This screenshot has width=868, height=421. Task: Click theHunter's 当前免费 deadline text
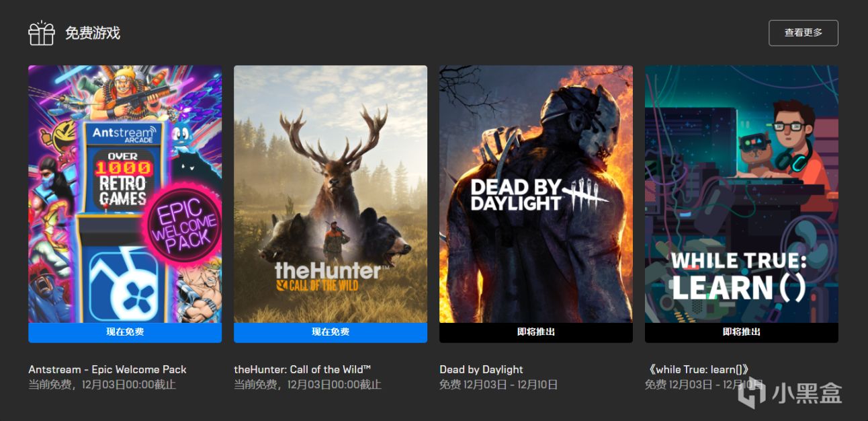tap(308, 385)
